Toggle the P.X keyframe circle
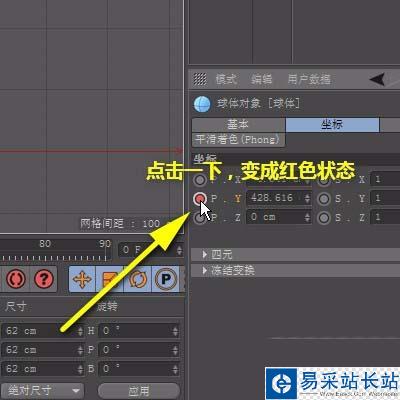The width and height of the screenshot is (400, 400). (x=200, y=180)
